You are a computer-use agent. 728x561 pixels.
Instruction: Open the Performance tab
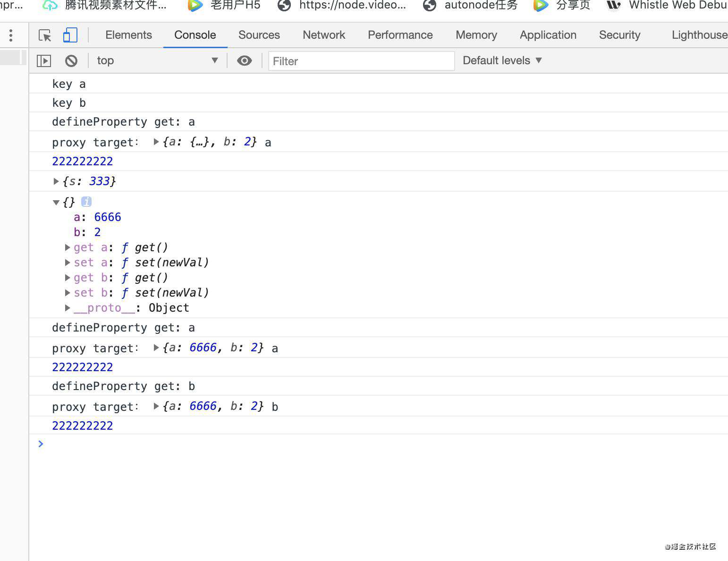[x=400, y=35]
